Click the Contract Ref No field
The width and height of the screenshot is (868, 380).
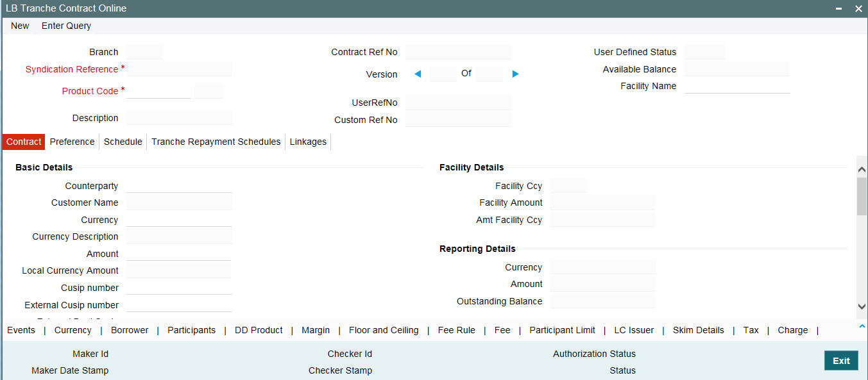tap(458, 52)
